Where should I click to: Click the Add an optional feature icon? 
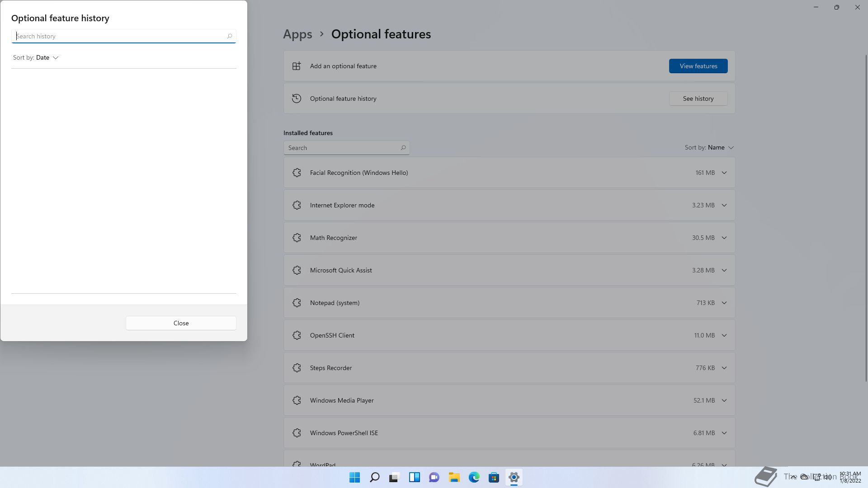[x=297, y=66]
